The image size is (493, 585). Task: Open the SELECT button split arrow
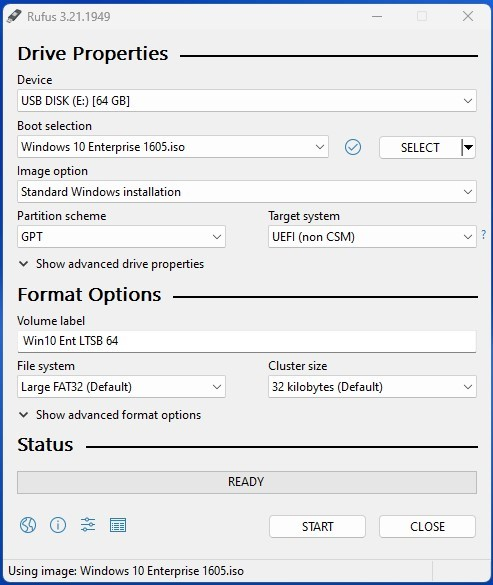[468, 147]
